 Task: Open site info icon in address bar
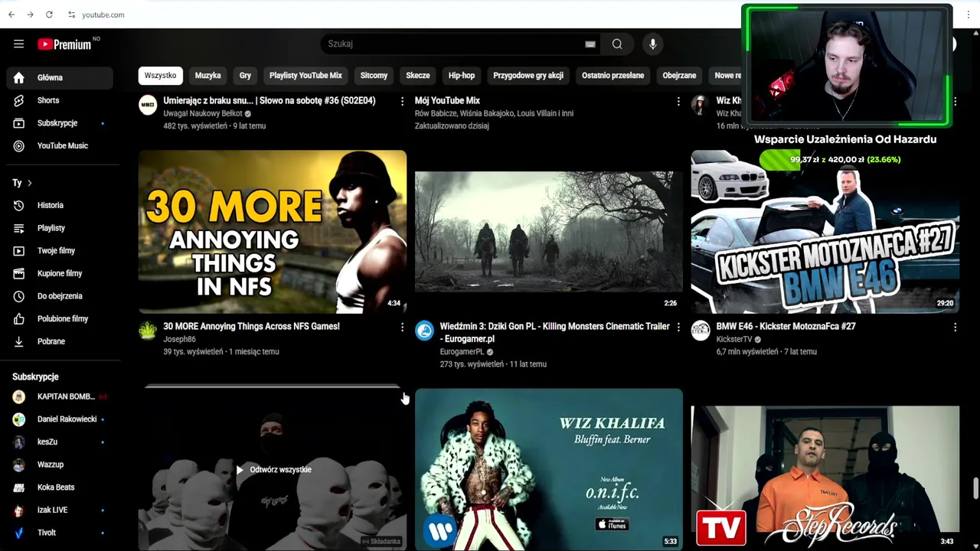point(71,15)
